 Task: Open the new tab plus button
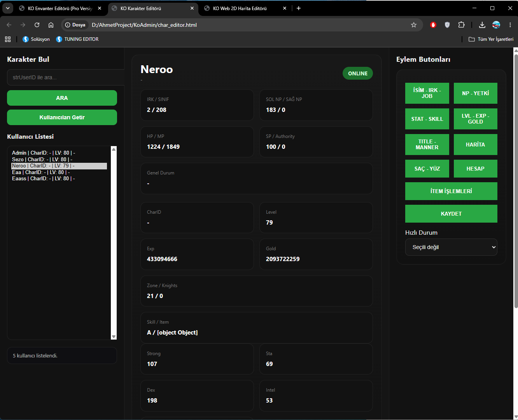pos(299,8)
